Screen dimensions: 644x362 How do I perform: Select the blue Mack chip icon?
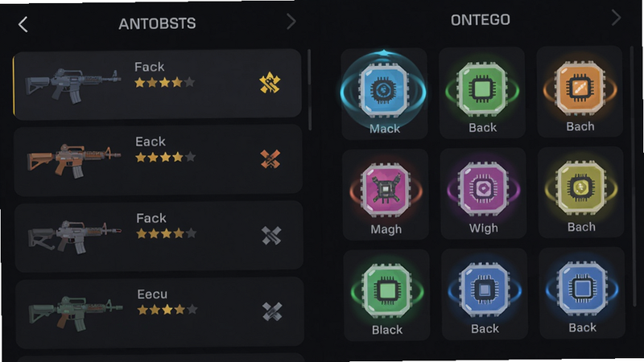point(384,90)
